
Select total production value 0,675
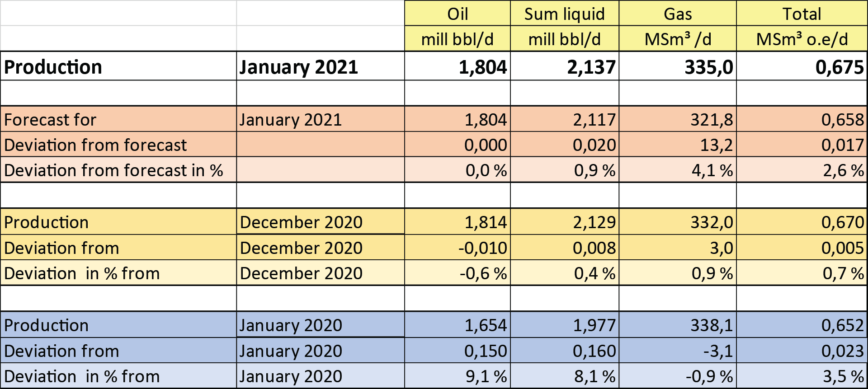coord(802,66)
